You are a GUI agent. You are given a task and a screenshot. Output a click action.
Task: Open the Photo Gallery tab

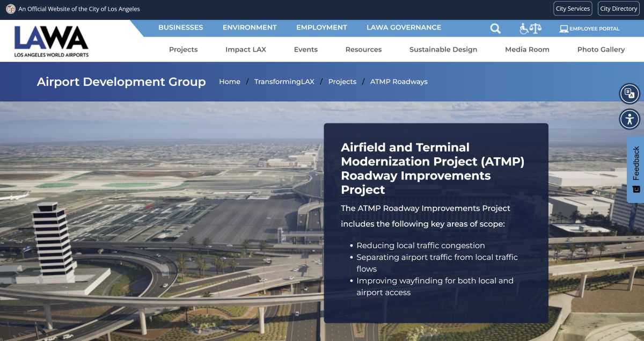(x=601, y=49)
